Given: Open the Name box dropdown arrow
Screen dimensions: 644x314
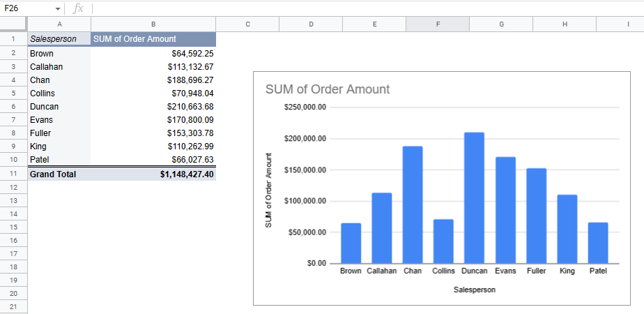Looking at the screenshot, I should click(58, 9).
